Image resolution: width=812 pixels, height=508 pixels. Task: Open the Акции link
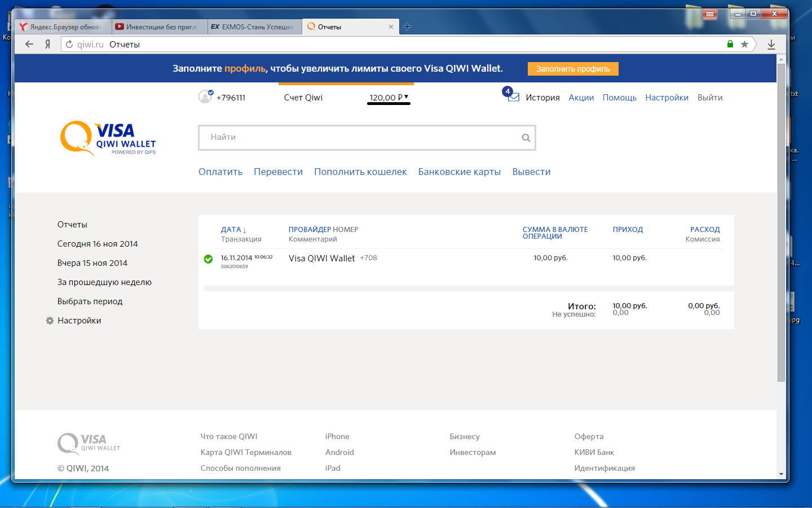coord(581,98)
